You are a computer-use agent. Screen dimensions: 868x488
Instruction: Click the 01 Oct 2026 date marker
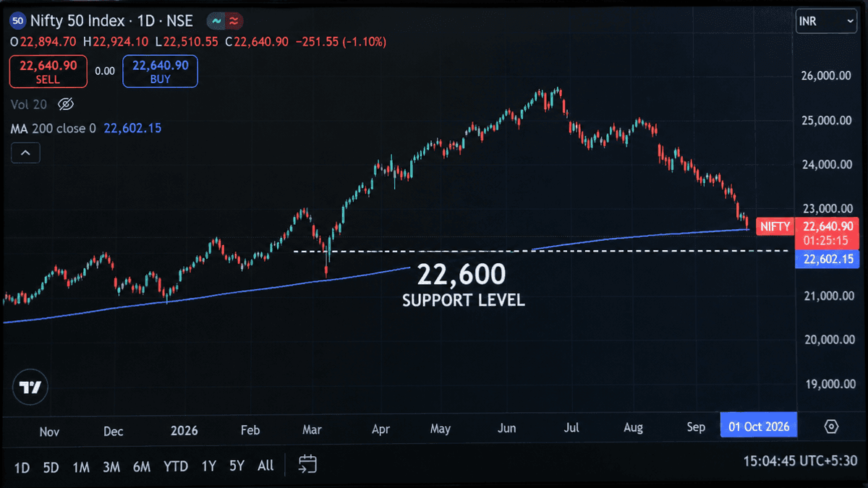(x=758, y=427)
